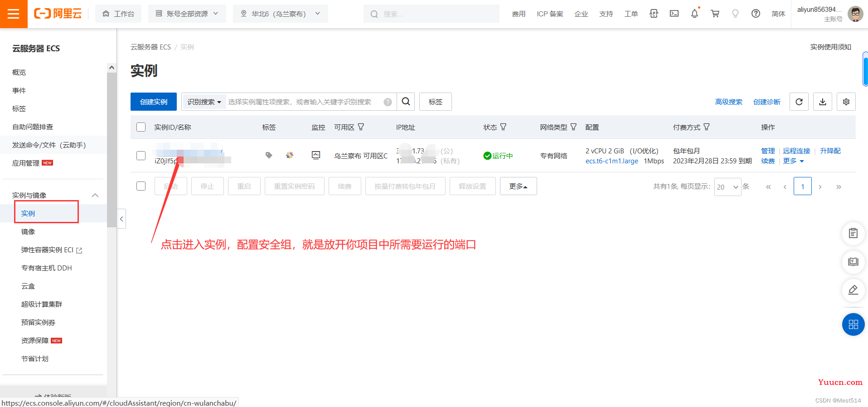Toggle the bottom batch-action checkbox
868x407 pixels.
pyautogui.click(x=141, y=186)
